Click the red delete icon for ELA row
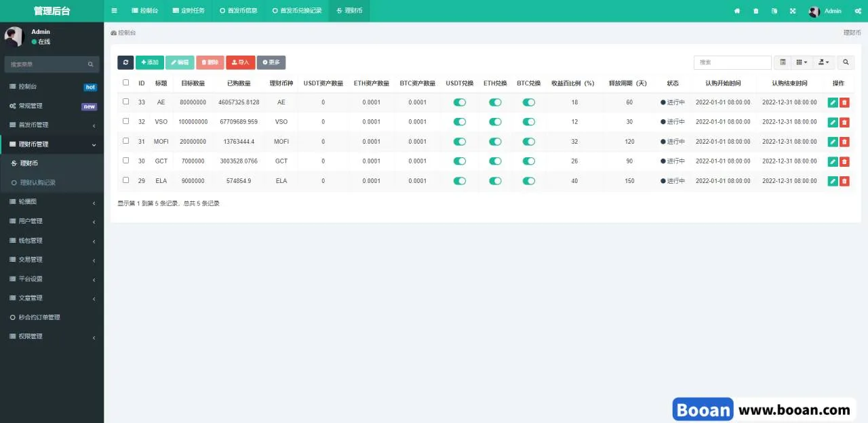Screen dimensions: 868x423 click(x=844, y=181)
